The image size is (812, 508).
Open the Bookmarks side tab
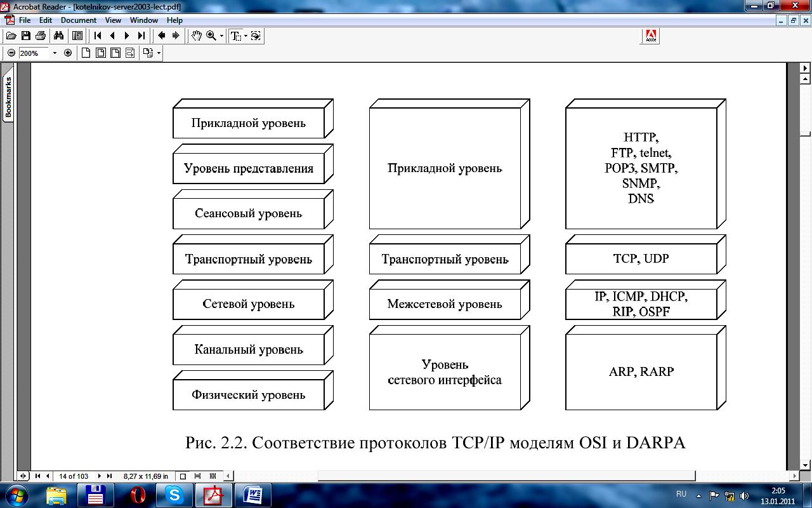[8, 97]
